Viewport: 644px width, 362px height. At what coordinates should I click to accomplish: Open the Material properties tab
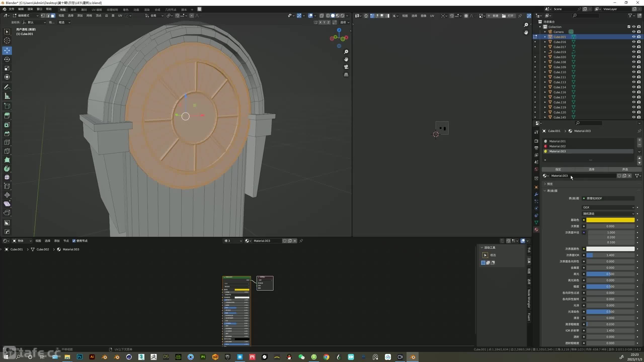click(536, 230)
